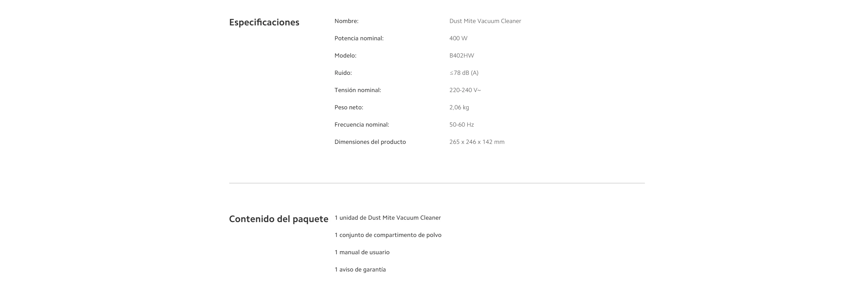Screen dimensions: 868x304
Task: Click the Frecuencia nominal label
Action: pyautogui.click(x=361, y=125)
